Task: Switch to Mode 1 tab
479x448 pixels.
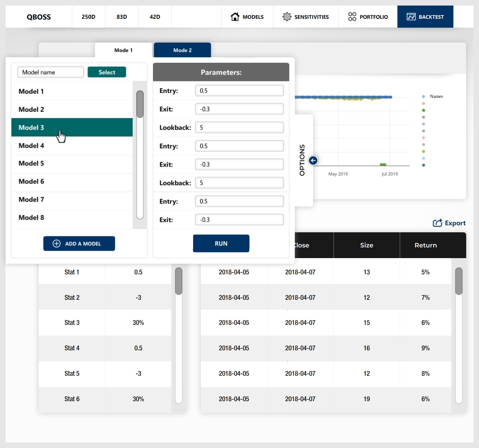Action: 123,50
